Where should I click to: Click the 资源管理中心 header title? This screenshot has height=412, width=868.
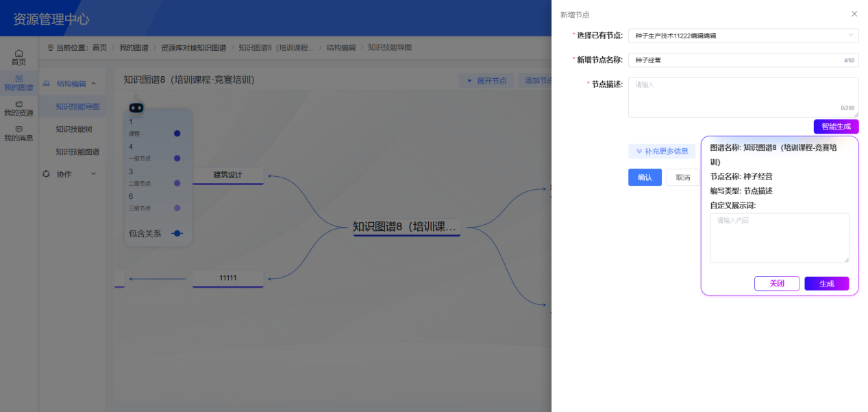tap(51, 19)
